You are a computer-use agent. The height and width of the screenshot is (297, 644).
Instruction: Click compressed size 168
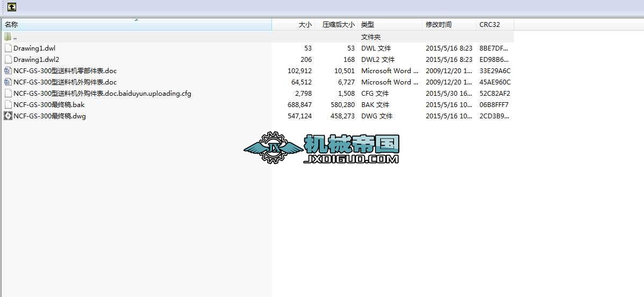(x=349, y=59)
